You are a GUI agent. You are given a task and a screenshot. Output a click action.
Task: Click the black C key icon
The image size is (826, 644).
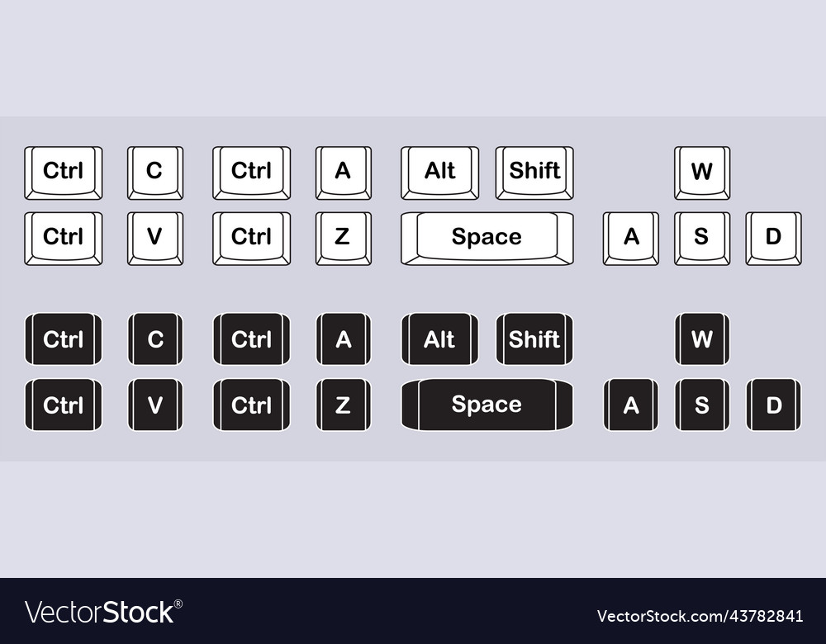[x=155, y=339]
